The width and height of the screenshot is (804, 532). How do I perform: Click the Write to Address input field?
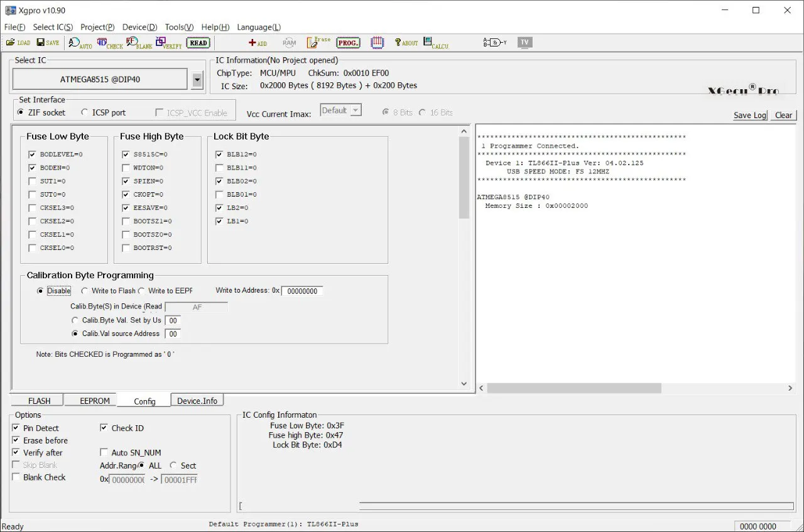pos(302,291)
